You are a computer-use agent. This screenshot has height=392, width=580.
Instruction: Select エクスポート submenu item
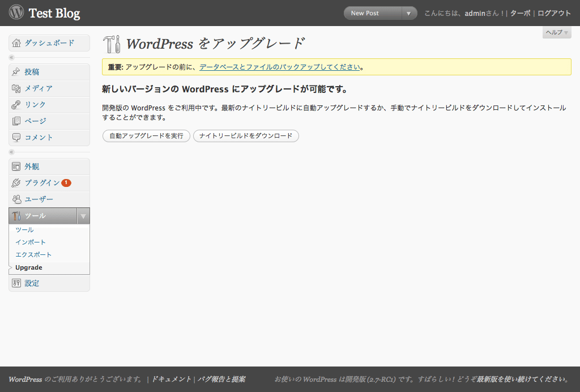pyautogui.click(x=33, y=255)
